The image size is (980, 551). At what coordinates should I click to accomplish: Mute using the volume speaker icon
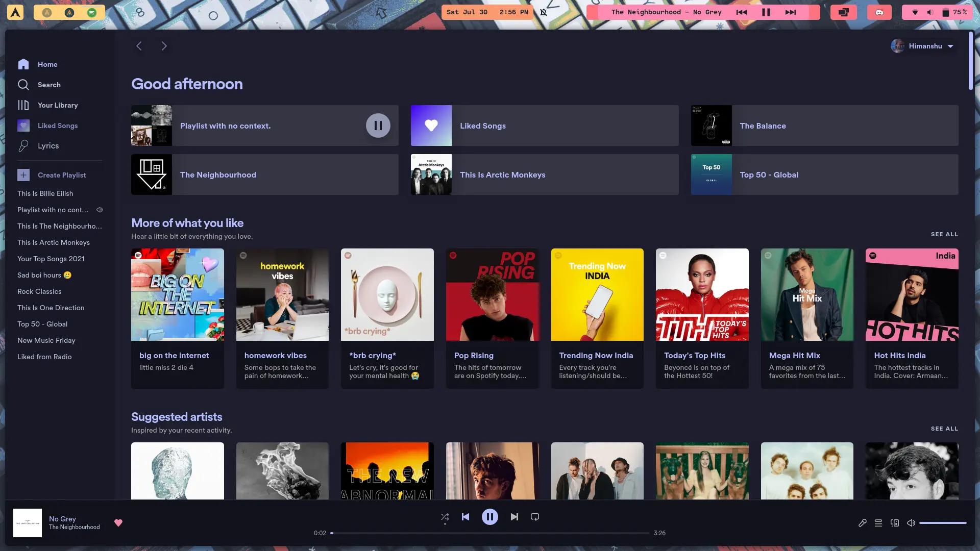pos(911,523)
